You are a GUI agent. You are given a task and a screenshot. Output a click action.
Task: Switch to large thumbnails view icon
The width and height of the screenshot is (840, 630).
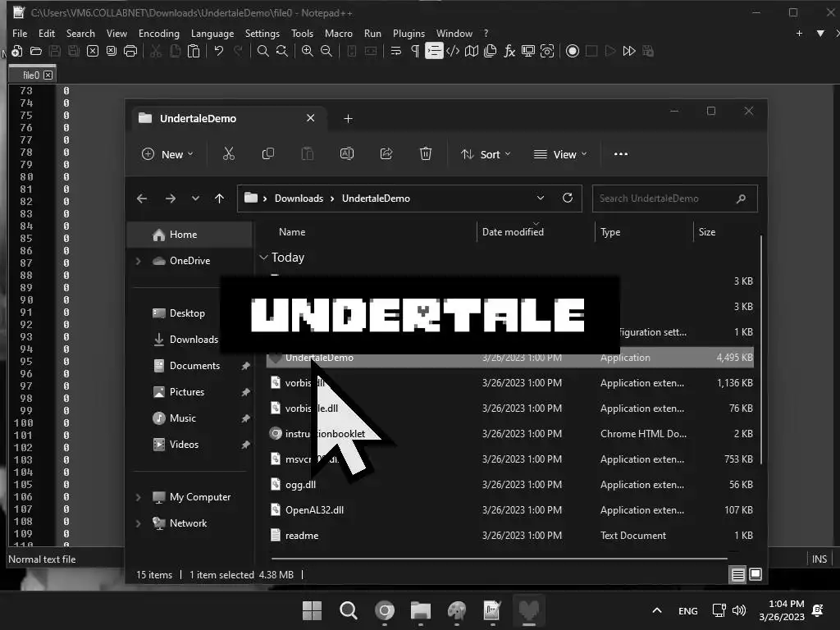coord(756,575)
